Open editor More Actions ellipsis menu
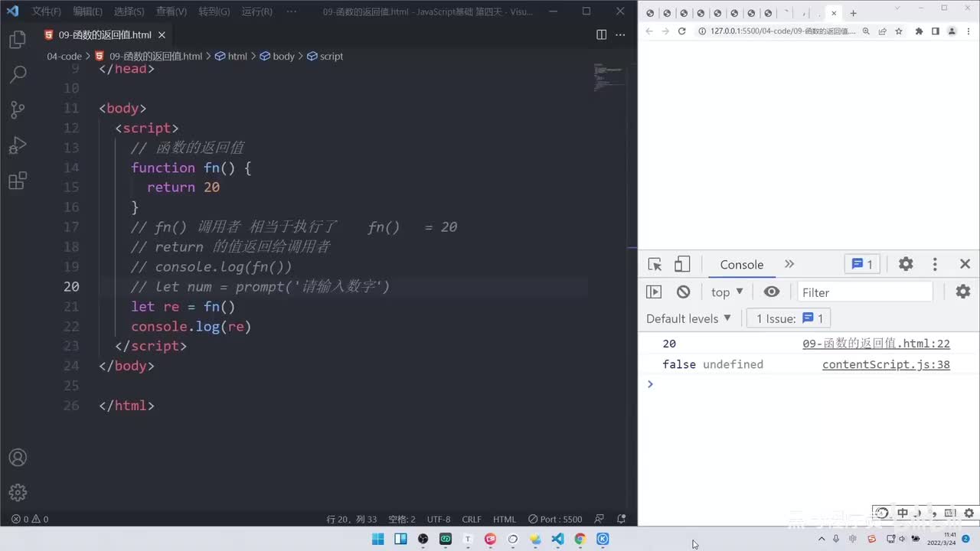980x551 pixels. tap(622, 34)
